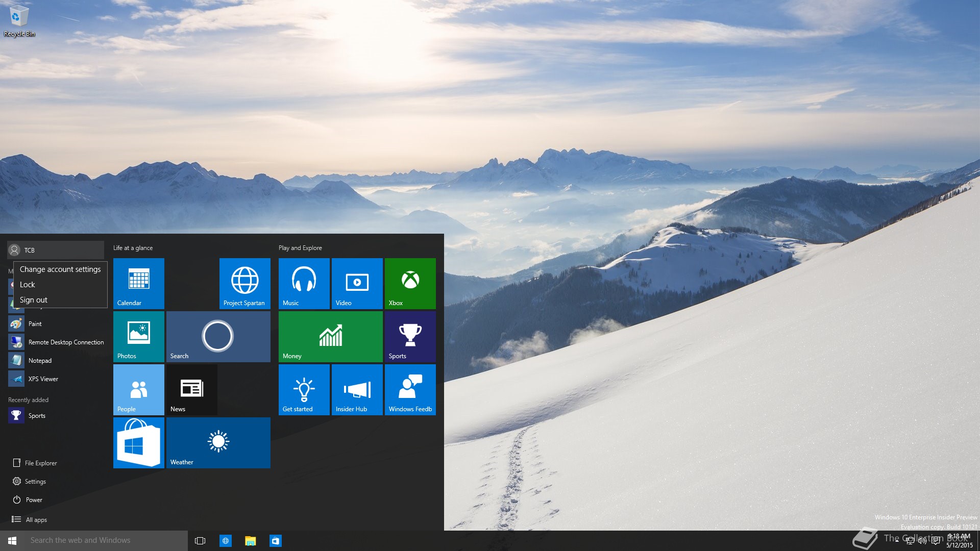Open the Action Center notification icon
This screenshot has width=980, height=551.
pos(936,541)
